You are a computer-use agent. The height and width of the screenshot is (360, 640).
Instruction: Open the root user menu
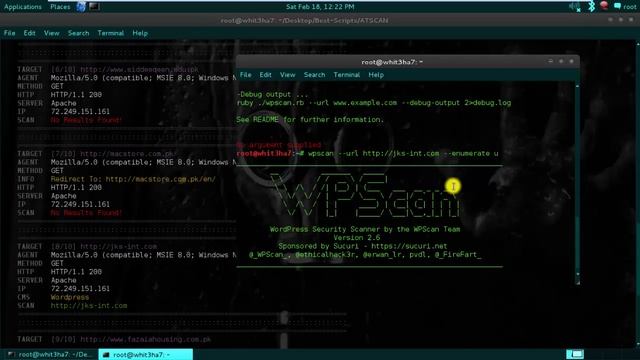pyautogui.click(x=625, y=7)
